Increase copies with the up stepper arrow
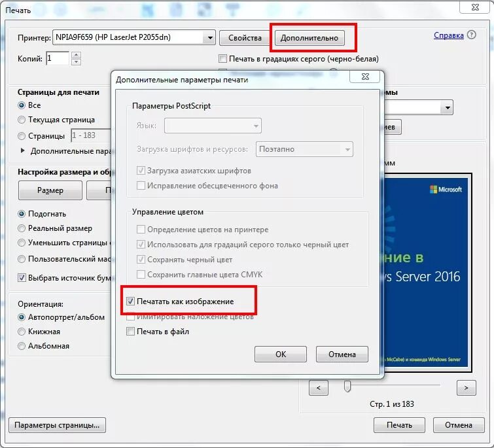The height and width of the screenshot is (448, 494). 77,55
